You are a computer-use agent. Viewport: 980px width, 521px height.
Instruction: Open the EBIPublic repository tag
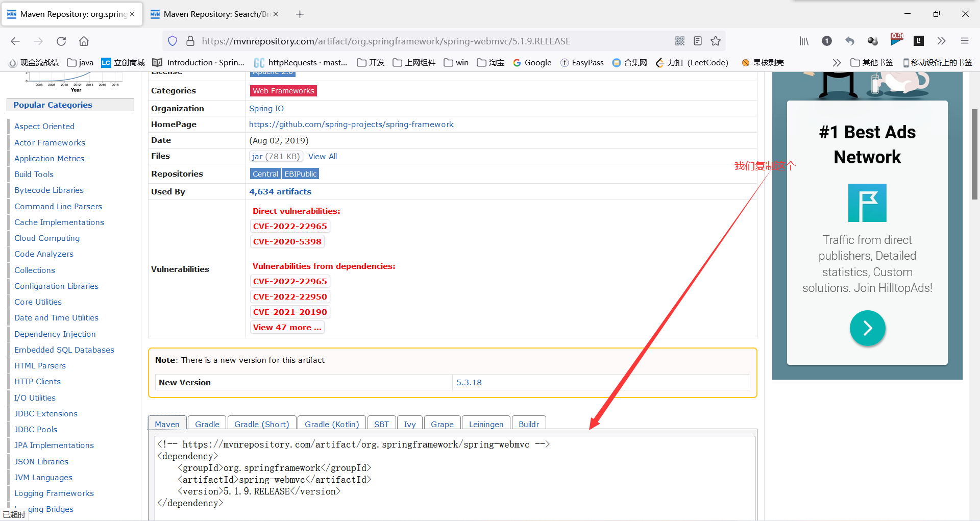click(x=300, y=174)
